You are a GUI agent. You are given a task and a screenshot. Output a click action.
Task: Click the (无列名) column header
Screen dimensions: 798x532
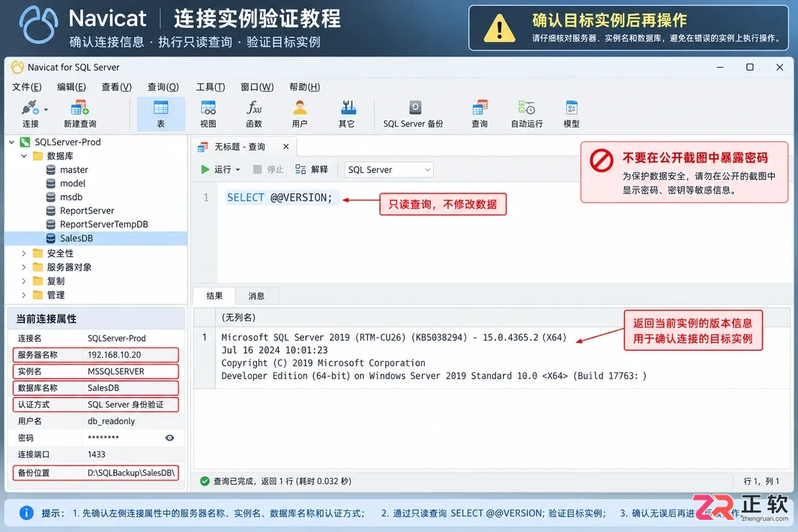[x=238, y=318]
